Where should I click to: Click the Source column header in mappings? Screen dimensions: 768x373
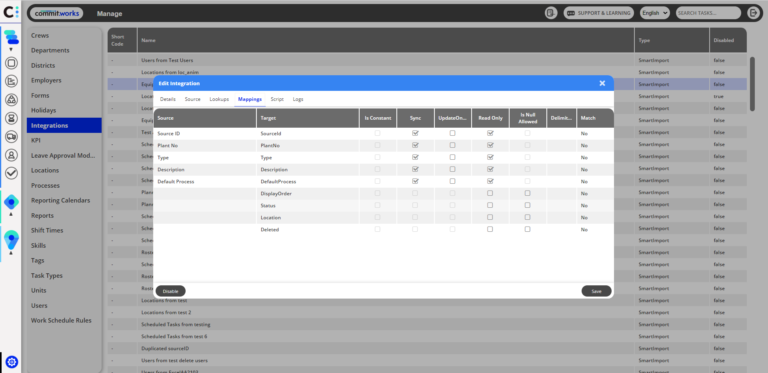[x=205, y=118]
